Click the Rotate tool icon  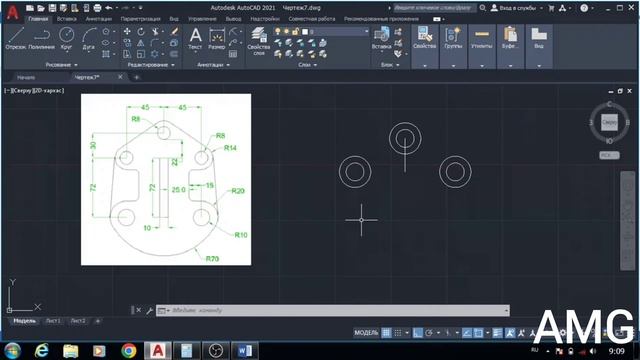pyautogui.click(x=141, y=31)
